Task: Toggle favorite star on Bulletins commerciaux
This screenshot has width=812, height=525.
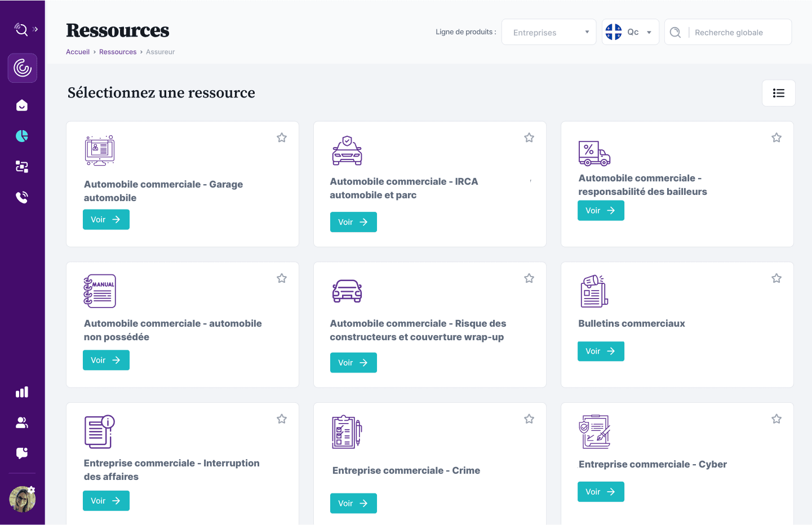Action: [776, 278]
